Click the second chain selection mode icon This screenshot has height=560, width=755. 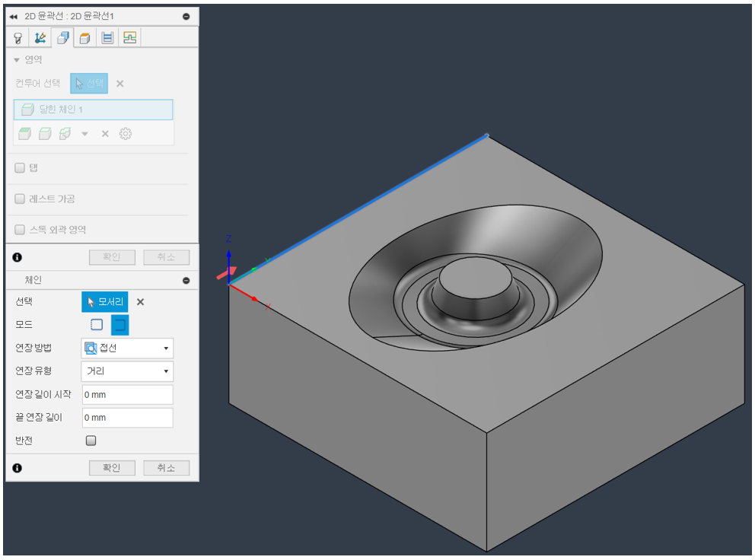pos(45,133)
